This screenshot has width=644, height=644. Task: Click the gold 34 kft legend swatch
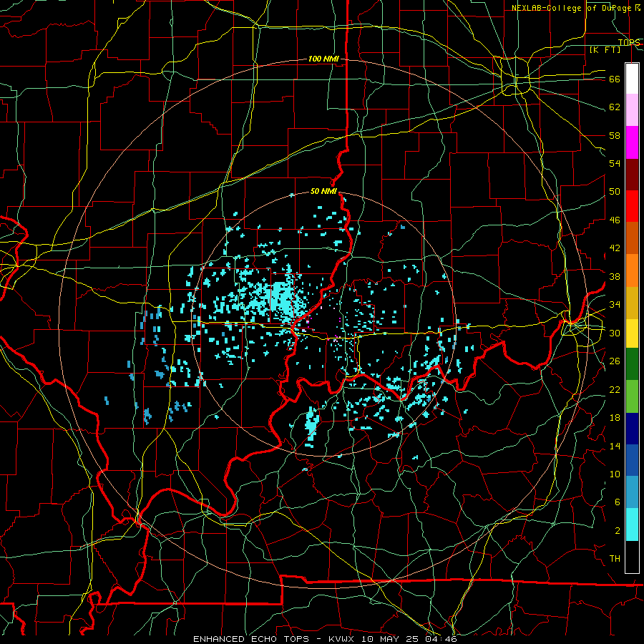[x=632, y=303]
